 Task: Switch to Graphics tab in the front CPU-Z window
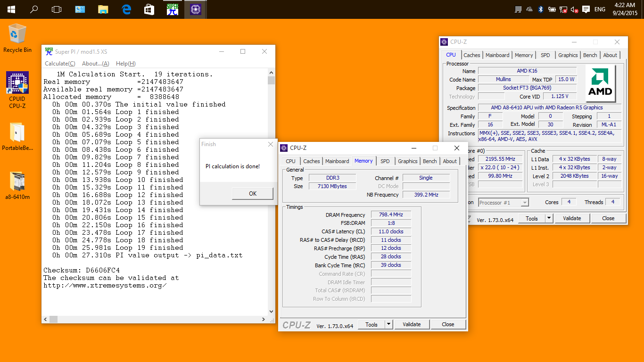click(408, 161)
